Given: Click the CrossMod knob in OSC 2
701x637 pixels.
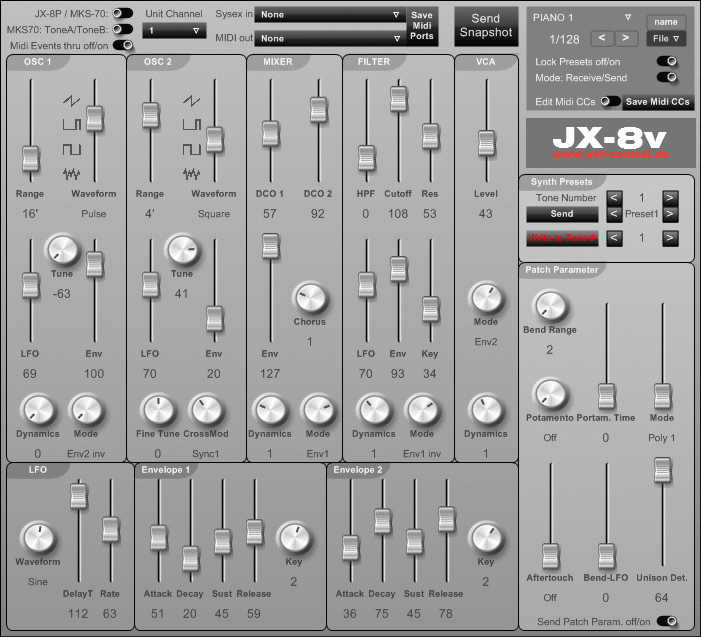Looking at the screenshot, I should click(206, 410).
